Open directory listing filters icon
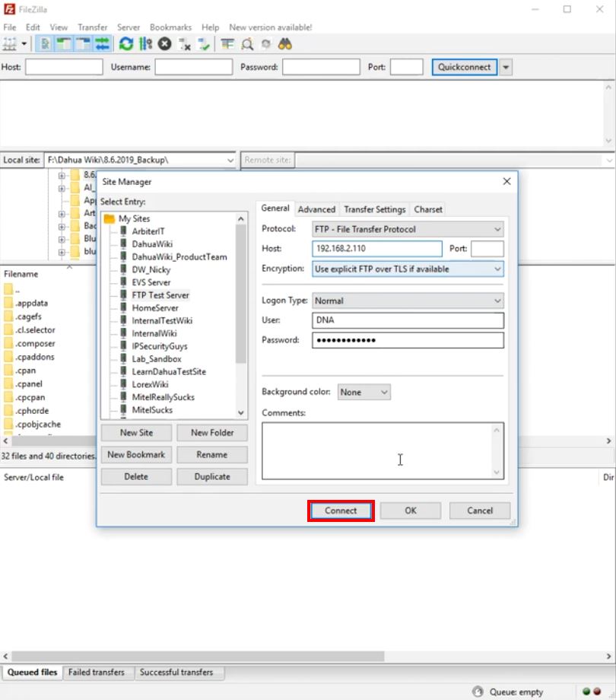Image resolution: width=616 pixels, height=700 pixels. pyautogui.click(x=227, y=44)
